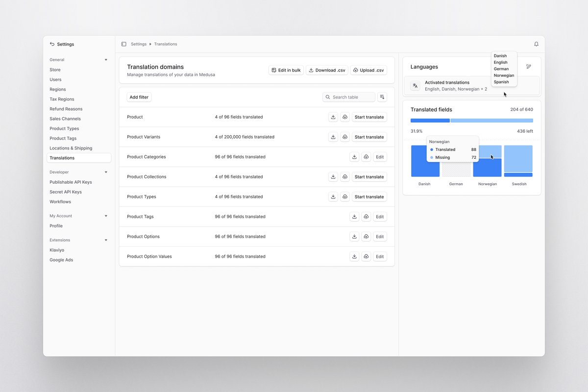
Task: Upload translations for Product Types row
Action: point(345,196)
